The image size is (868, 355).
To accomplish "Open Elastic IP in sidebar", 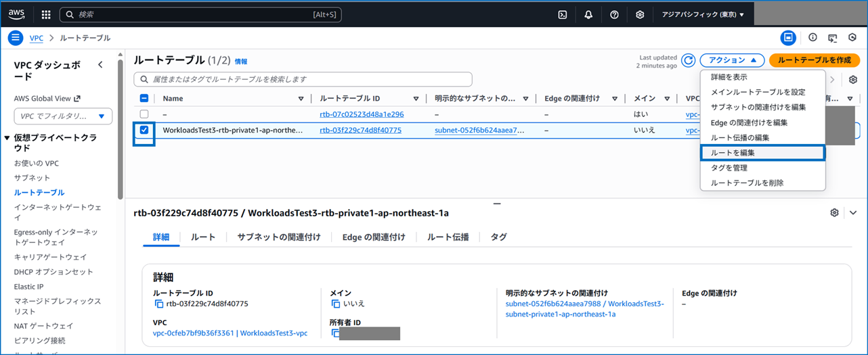I will (29, 286).
